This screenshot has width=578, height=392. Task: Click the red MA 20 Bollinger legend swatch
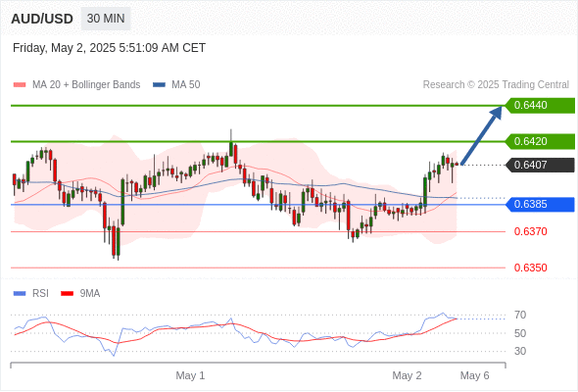(20, 85)
